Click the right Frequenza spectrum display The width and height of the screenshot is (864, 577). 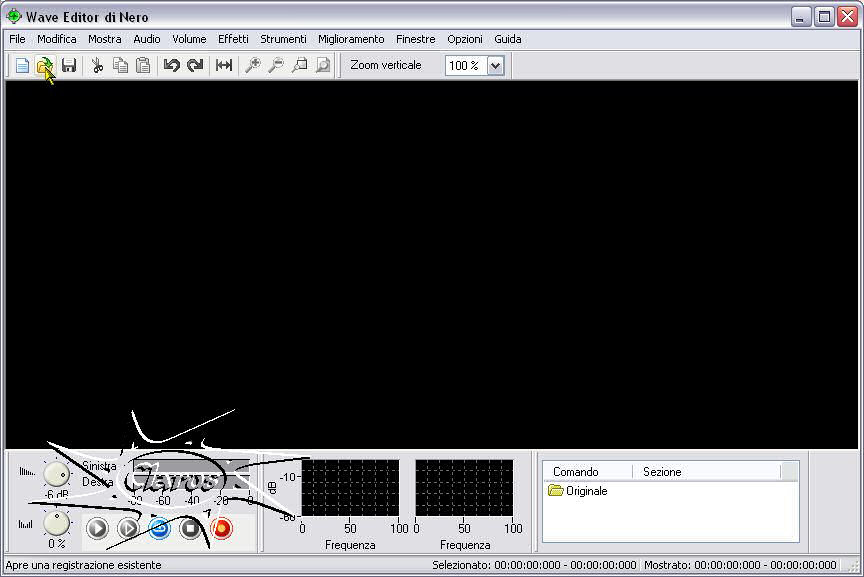[464, 488]
